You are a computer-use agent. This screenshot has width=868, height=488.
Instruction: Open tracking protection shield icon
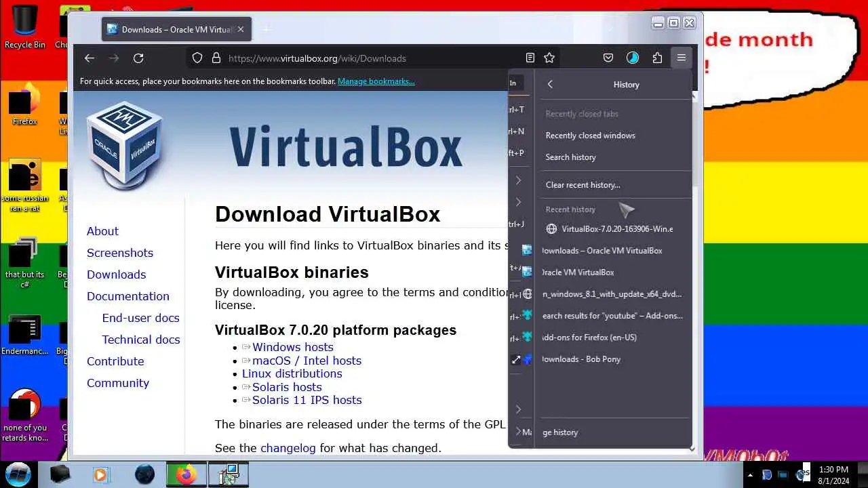197,58
